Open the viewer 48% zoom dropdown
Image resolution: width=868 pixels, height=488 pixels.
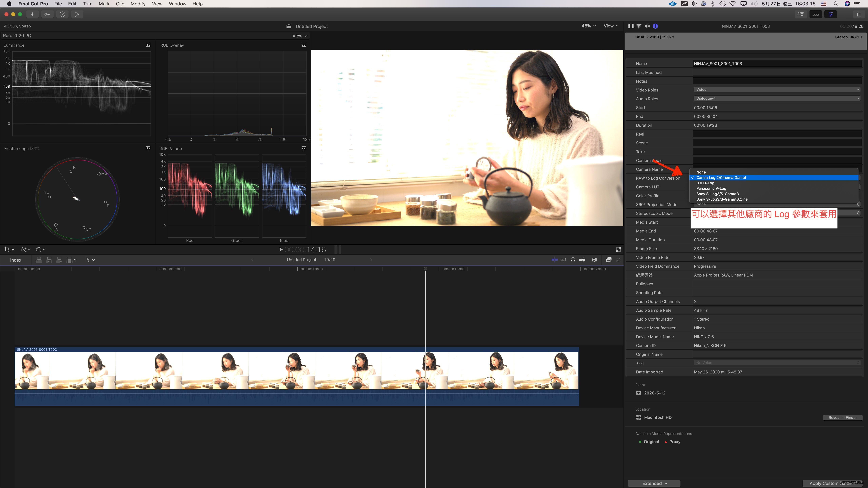(588, 26)
